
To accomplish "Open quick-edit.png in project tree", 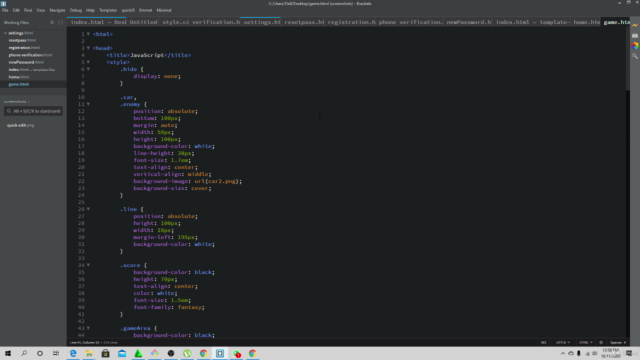I will 20,125.
